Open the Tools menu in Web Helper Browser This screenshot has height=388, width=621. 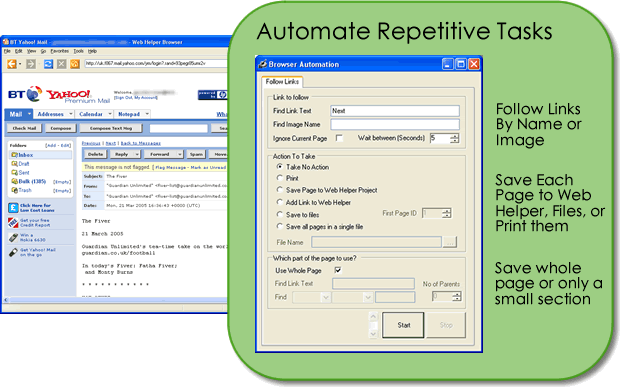[78, 51]
